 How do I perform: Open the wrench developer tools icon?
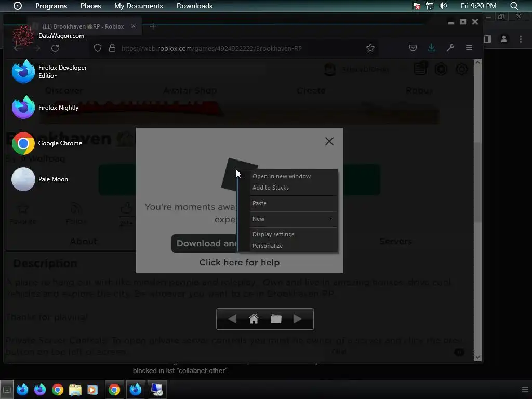[x=450, y=48]
